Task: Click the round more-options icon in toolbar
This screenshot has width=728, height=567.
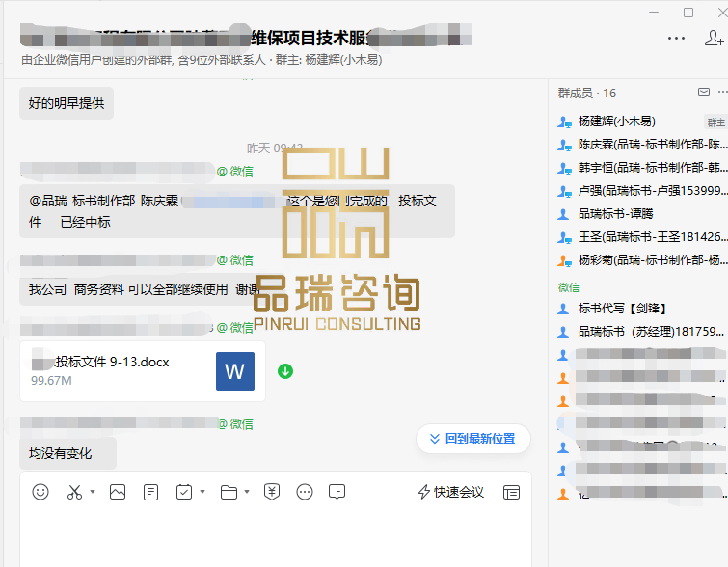Action: coord(305,492)
